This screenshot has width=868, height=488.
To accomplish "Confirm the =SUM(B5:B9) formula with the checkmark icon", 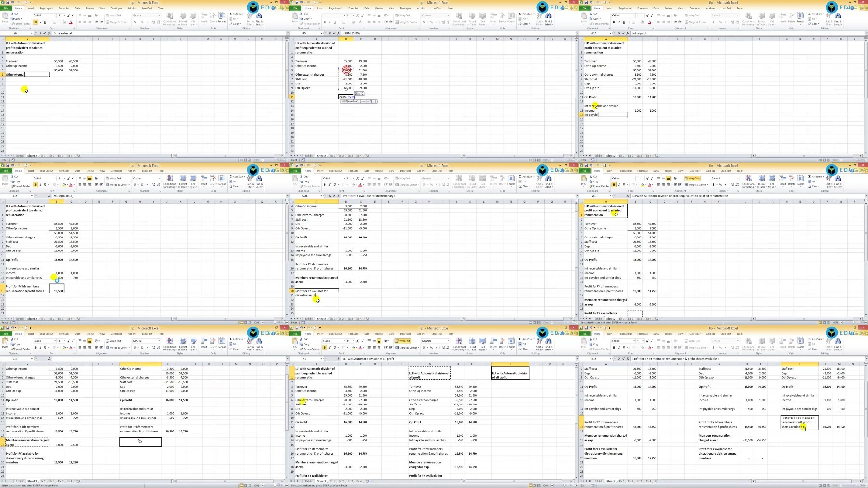I will point(334,33).
